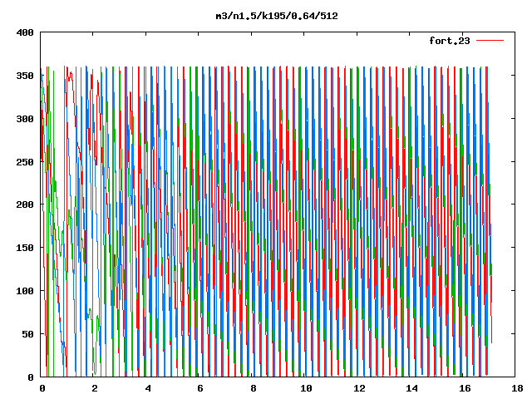The width and height of the screenshot is (532, 399).
Task: Click the x-axis label 6
Action: [x=200, y=388]
